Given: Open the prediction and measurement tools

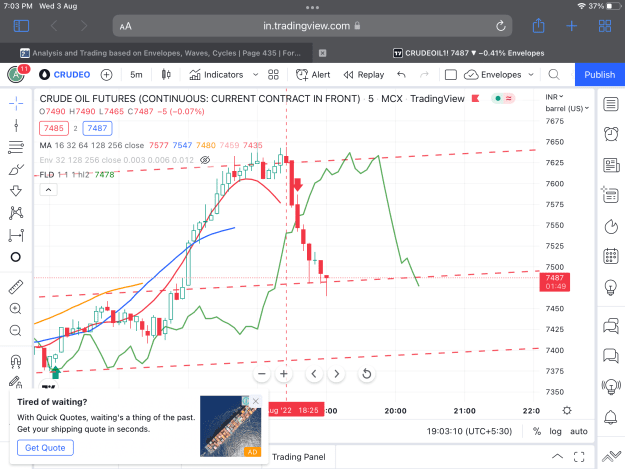Looking at the screenshot, I should tap(16, 235).
